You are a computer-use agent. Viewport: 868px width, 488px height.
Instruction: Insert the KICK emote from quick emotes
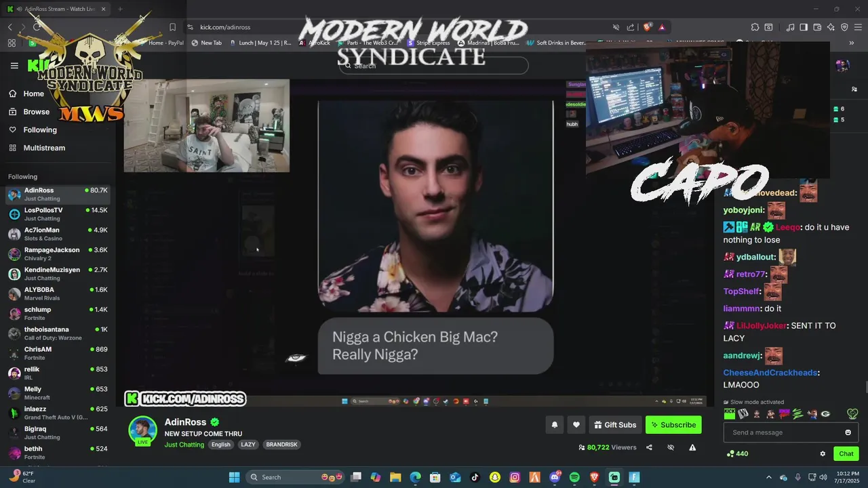(x=730, y=413)
